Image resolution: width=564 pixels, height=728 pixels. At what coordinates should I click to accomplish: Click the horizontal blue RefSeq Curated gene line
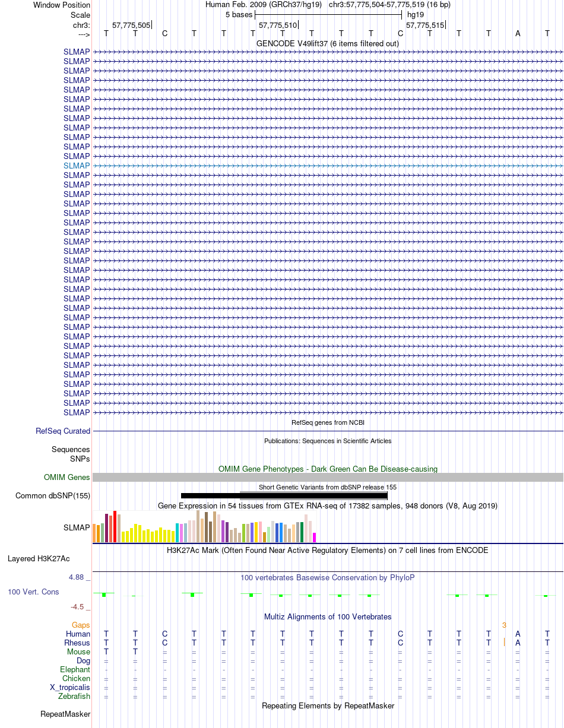click(x=328, y=431)
